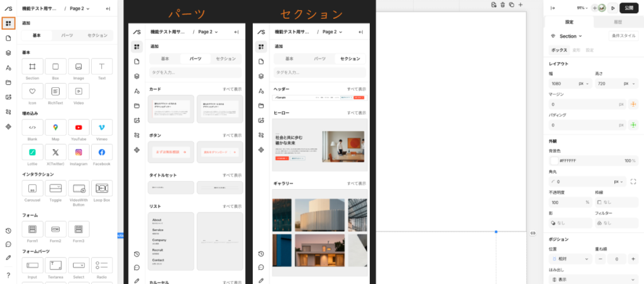Viewport: 644px width, 284px height.
Task: Insert a Google Map embed
Action: (55, 128)
